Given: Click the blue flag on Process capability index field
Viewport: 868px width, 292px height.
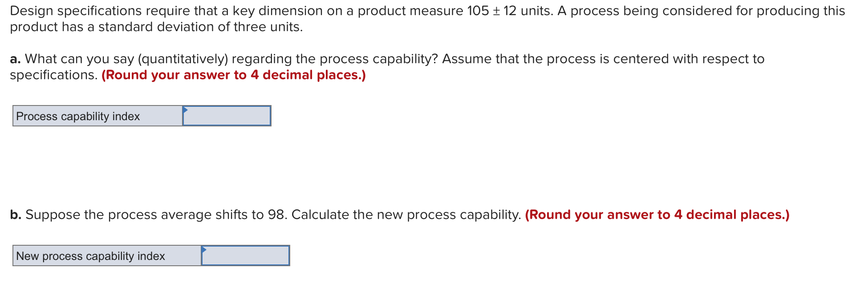Looking at the screenshot, I should 185,110.
